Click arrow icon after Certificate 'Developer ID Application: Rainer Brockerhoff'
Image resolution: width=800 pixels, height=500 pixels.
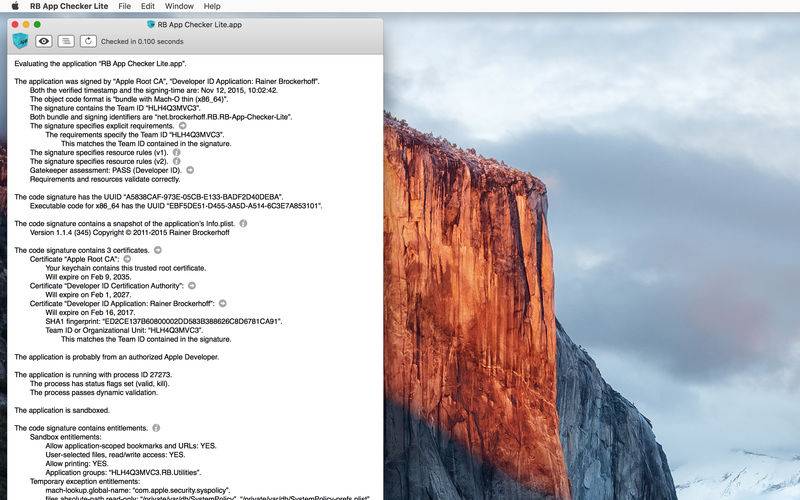click(222, 303)
